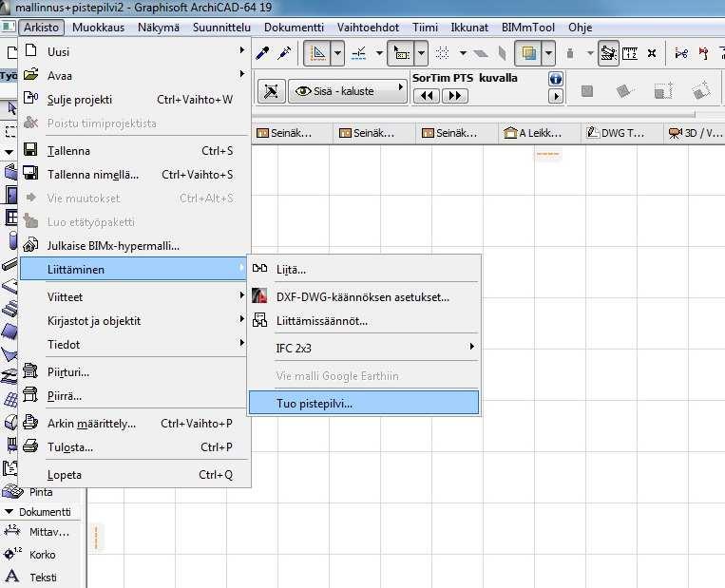Click Tuo pistepilvi... to import point cloud

coord(364,403)
